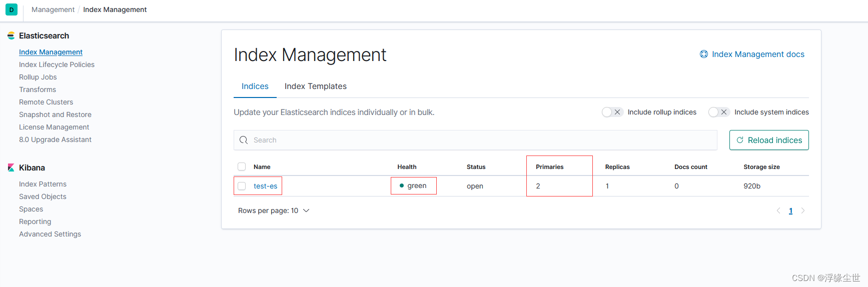Click the help lifebuoy icon beside docs link
The height and width of the screenshot is (287, 868).
704,54
